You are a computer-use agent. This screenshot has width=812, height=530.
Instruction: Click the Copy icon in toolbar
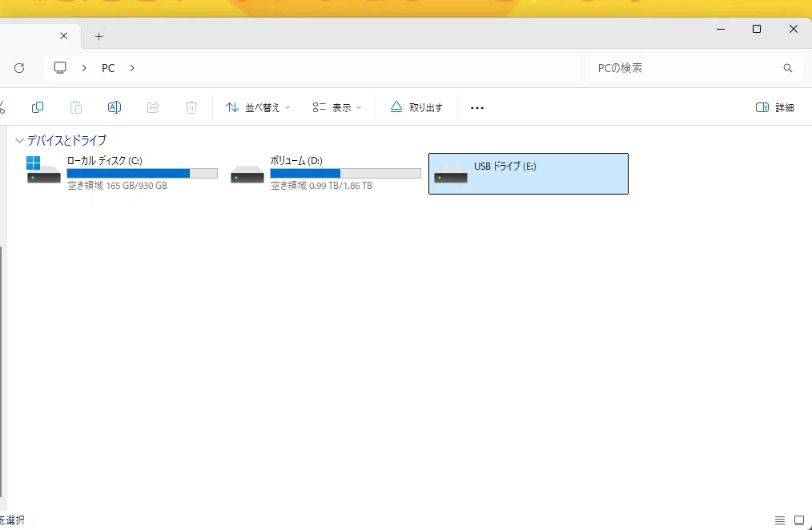click(x=38, y=107)
